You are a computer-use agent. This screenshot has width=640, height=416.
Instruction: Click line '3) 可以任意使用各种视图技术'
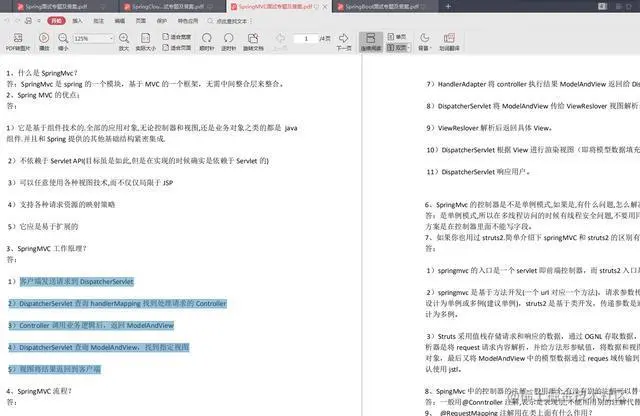90,182
